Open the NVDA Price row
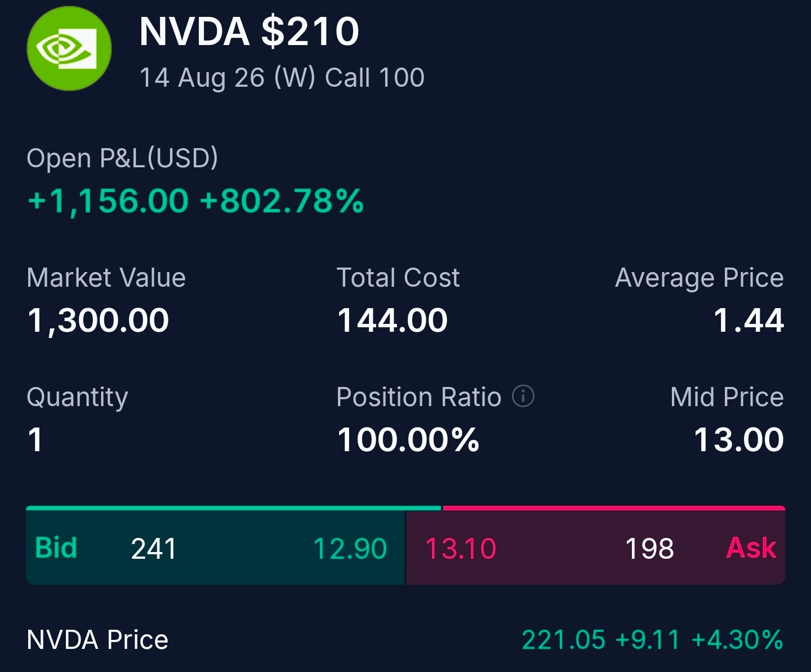811x672 pixels. [x=405, y=640]
